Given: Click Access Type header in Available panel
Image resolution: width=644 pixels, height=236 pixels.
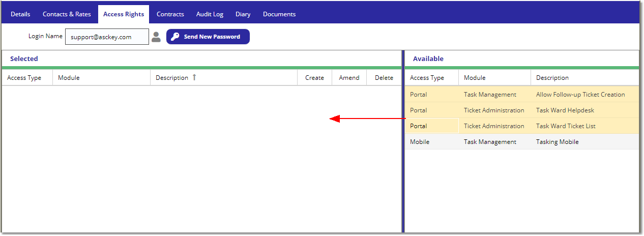Looking at the screenshot, I should coord(431,78).
